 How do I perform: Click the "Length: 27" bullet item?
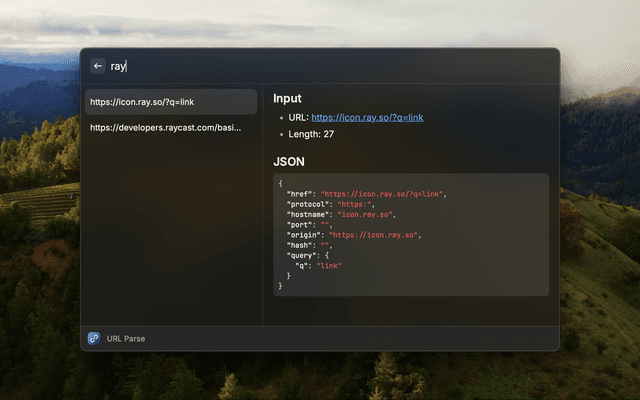(x=311, y=134)
